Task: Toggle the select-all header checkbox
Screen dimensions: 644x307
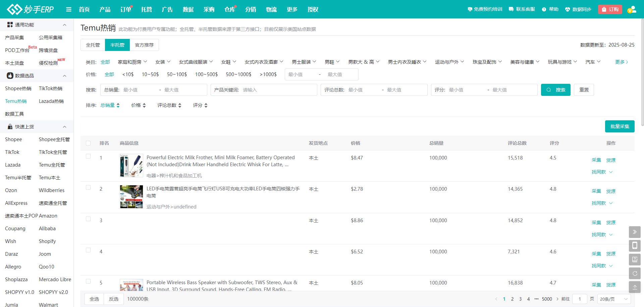Action: pyautogui.click(x=88, y=143)
